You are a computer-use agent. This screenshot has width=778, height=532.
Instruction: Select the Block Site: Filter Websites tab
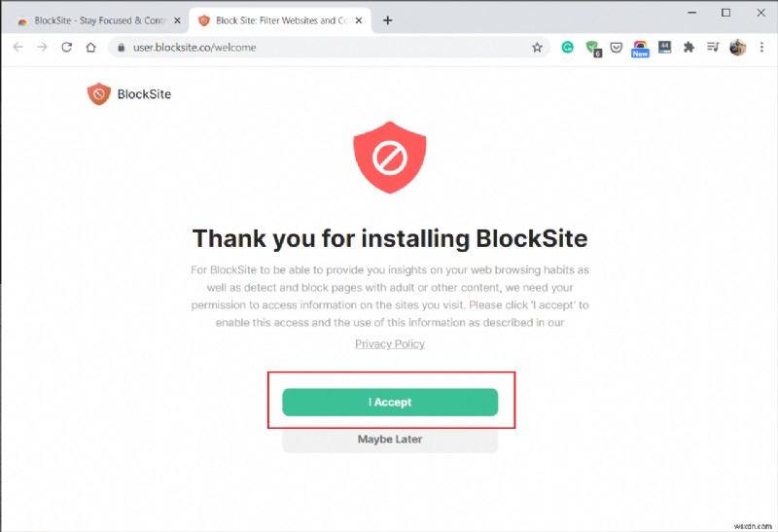tap(272, 19)
